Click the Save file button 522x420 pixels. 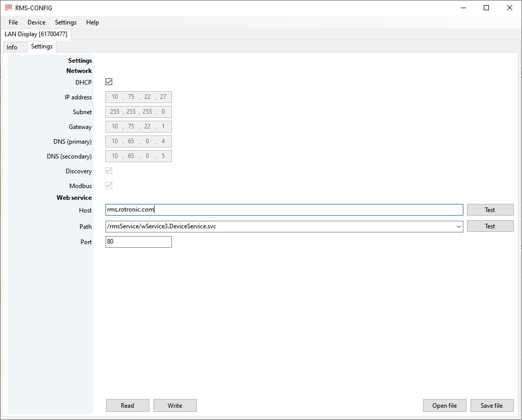tap(492, 405)
